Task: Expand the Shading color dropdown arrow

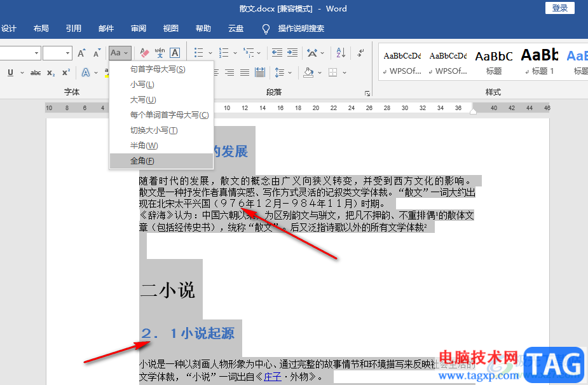Action: [320, 73]
